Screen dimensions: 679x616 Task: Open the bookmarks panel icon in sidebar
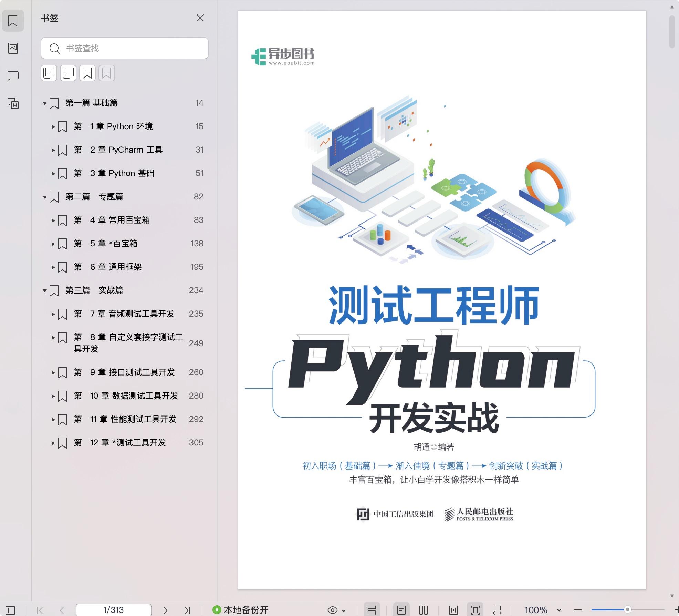[13, 21]
